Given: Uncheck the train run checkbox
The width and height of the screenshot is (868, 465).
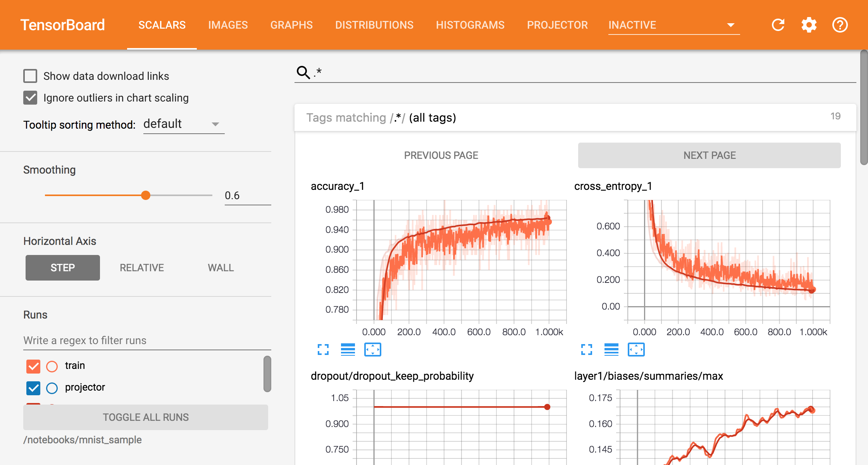Looking at the screenshot, I should [33, 366].
